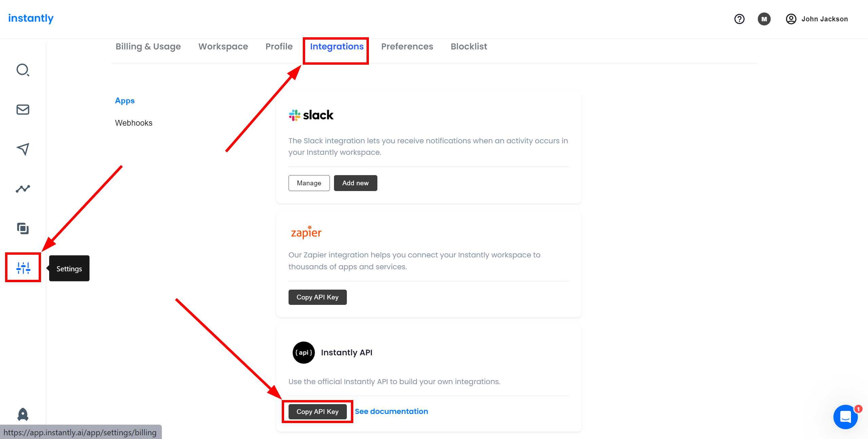868x439 pixels.
Task: Click the Analytics icon in sidebar
Action: click(22, 189)
